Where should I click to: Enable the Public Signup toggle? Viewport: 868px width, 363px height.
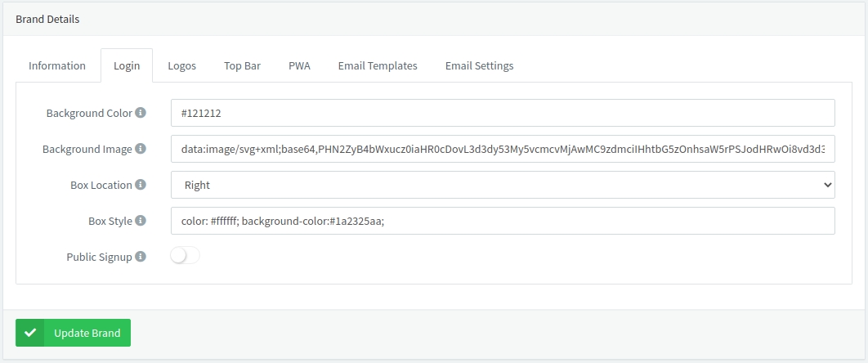185,257
